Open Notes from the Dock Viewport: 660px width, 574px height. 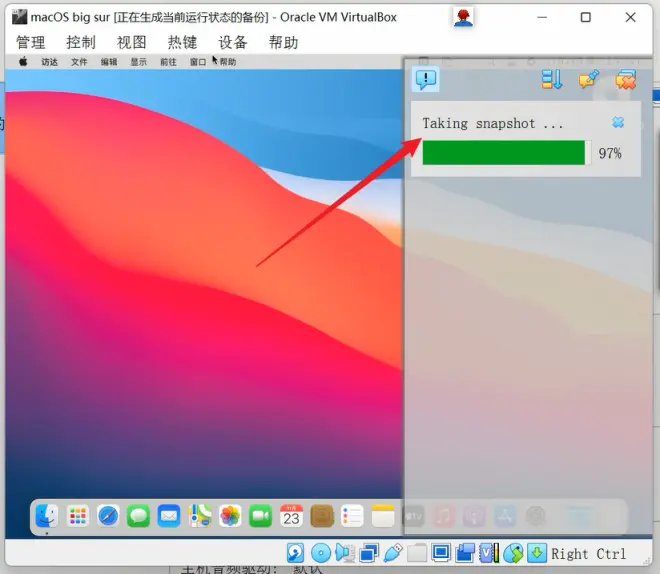pyautogui.click(x=383, y=516)
